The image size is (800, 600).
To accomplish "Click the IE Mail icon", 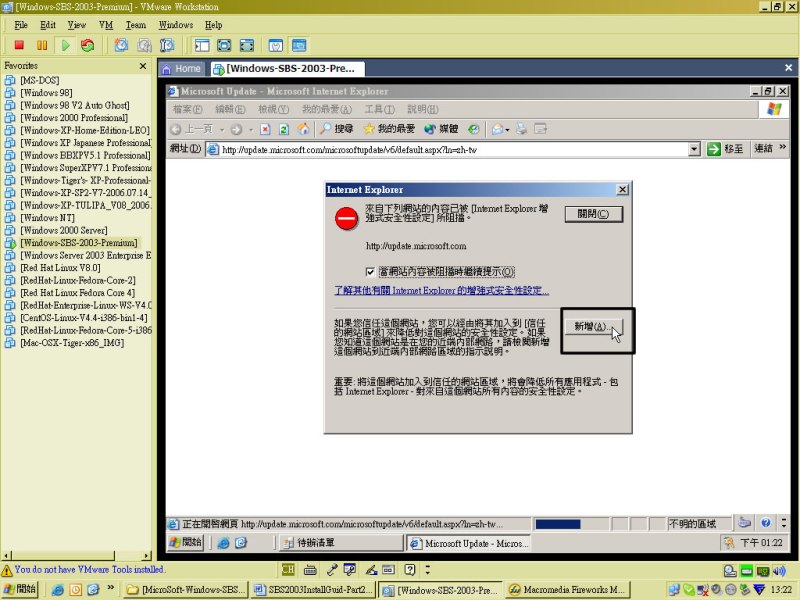I will coord(497,130).
